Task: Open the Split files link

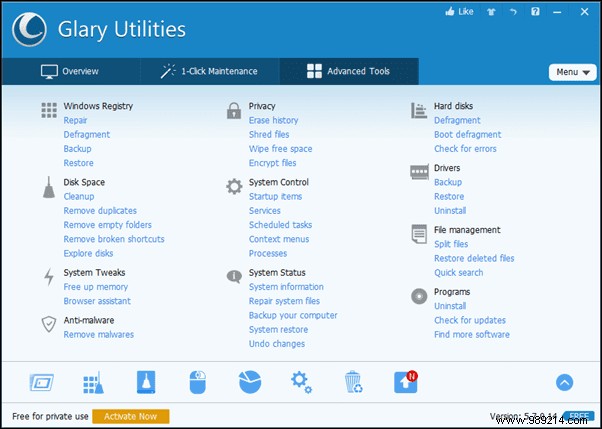Action: pyautogui.click(x=451, y=244)
